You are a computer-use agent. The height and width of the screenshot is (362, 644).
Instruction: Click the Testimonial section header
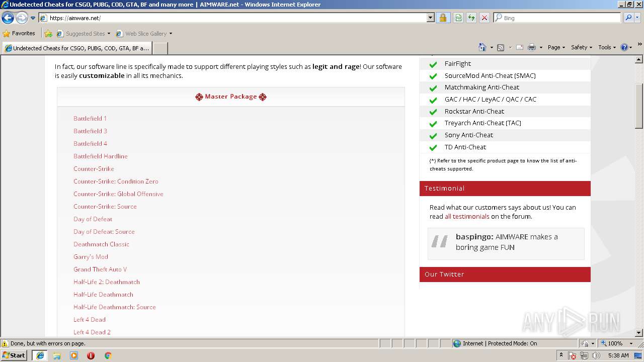pos(505,189)
